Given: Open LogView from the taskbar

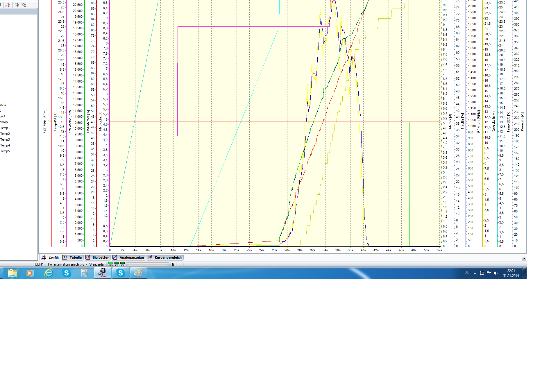Looking at the screenshot, I should (102, 273).
